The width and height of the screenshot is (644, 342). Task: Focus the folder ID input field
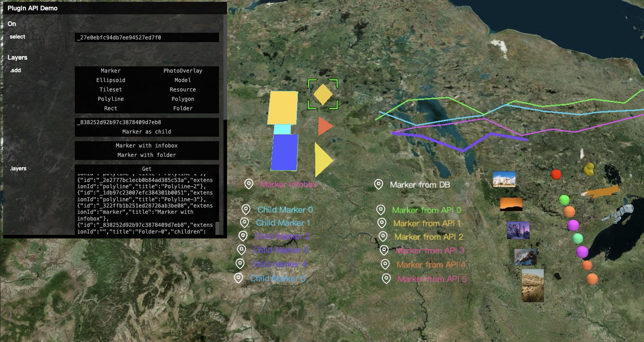147,122
